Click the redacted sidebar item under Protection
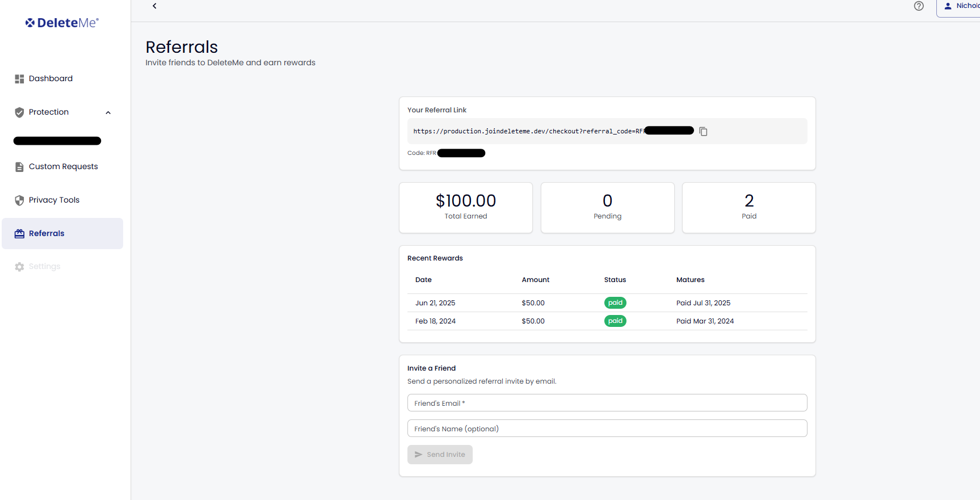Viewport: 980px width, 500px height. point(57,141)
